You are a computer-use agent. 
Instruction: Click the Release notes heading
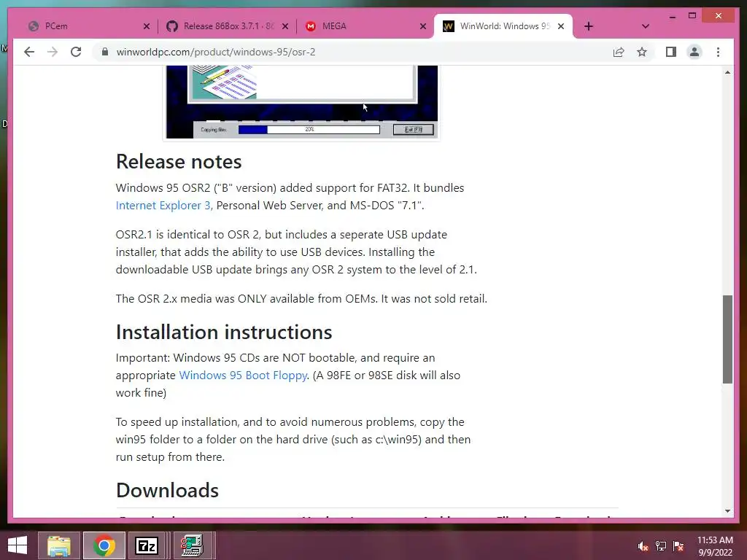179,161
